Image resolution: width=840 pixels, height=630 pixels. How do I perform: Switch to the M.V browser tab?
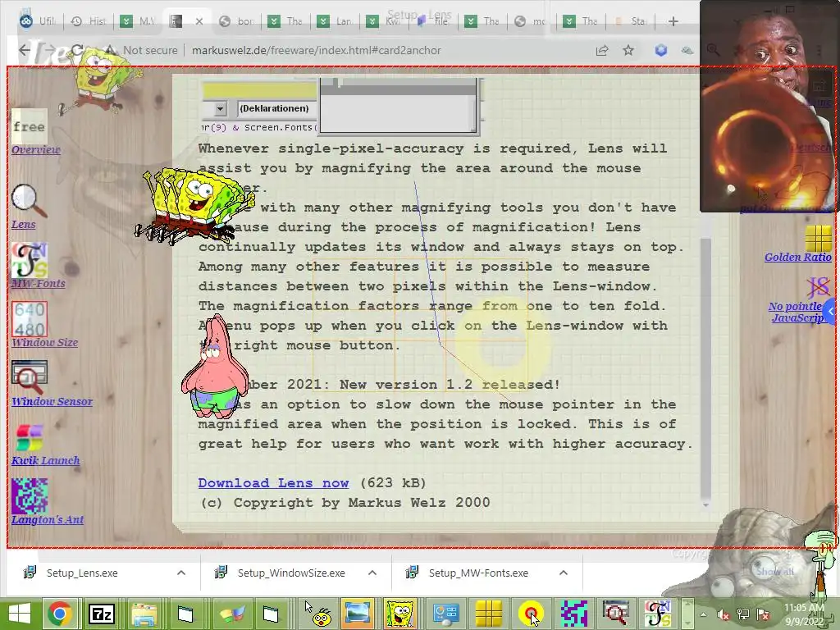tap(138, 21)
